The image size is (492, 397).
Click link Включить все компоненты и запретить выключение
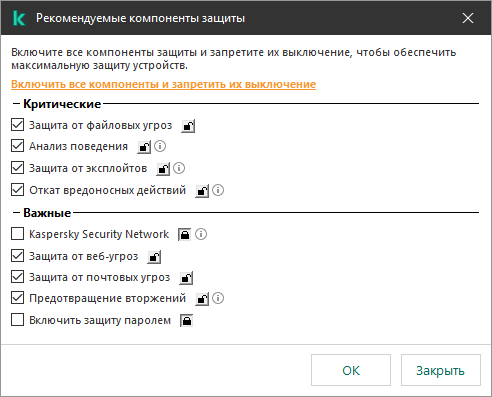pos(163,84)
